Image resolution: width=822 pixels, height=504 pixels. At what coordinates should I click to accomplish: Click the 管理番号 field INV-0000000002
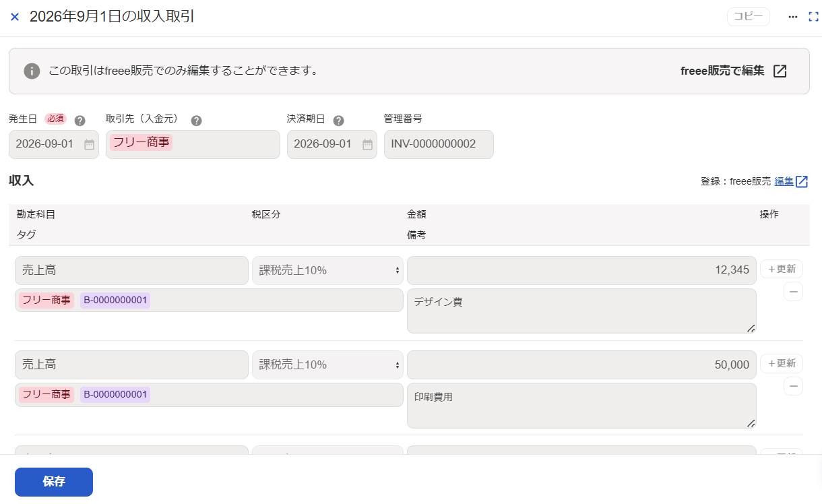pyautogui.click(x=439, y=144)
